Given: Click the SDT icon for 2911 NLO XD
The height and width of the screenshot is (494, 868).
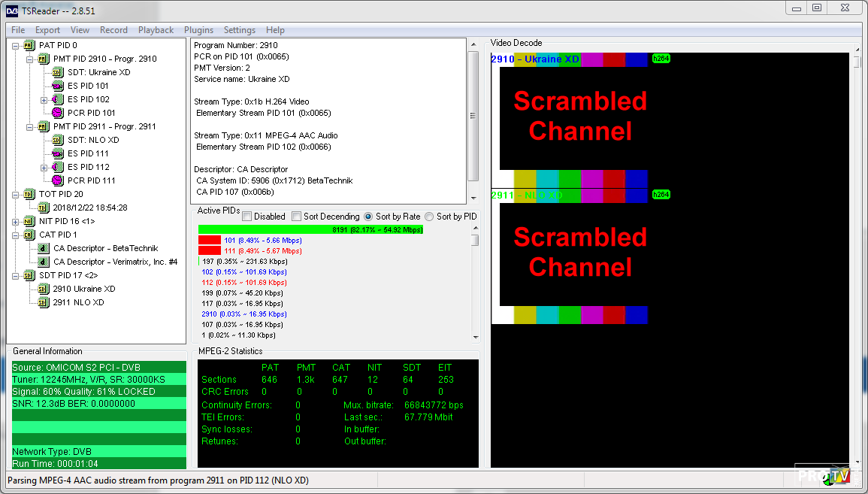Looking at the screenshot, I should (44, 302).
